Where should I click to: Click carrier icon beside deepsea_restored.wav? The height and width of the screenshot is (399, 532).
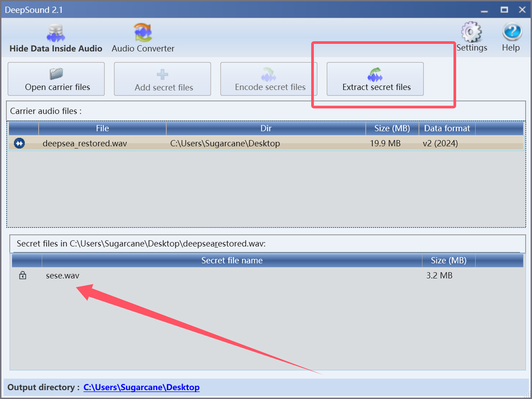pyautogui.click(x=19, y=143)
